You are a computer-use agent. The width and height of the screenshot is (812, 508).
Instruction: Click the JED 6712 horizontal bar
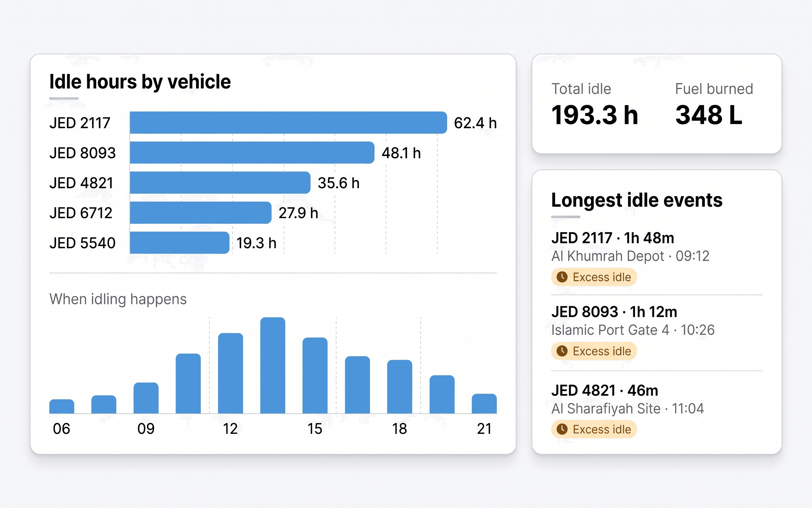201,213
